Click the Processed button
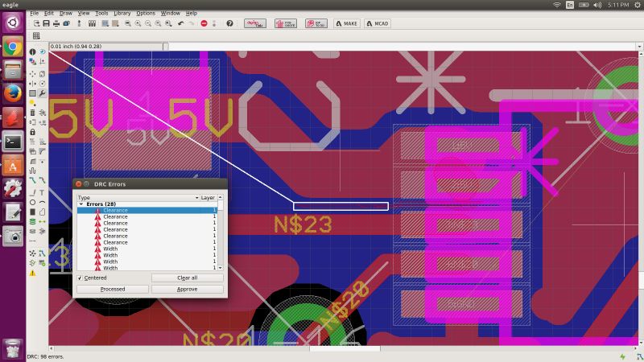 [113, 290]
